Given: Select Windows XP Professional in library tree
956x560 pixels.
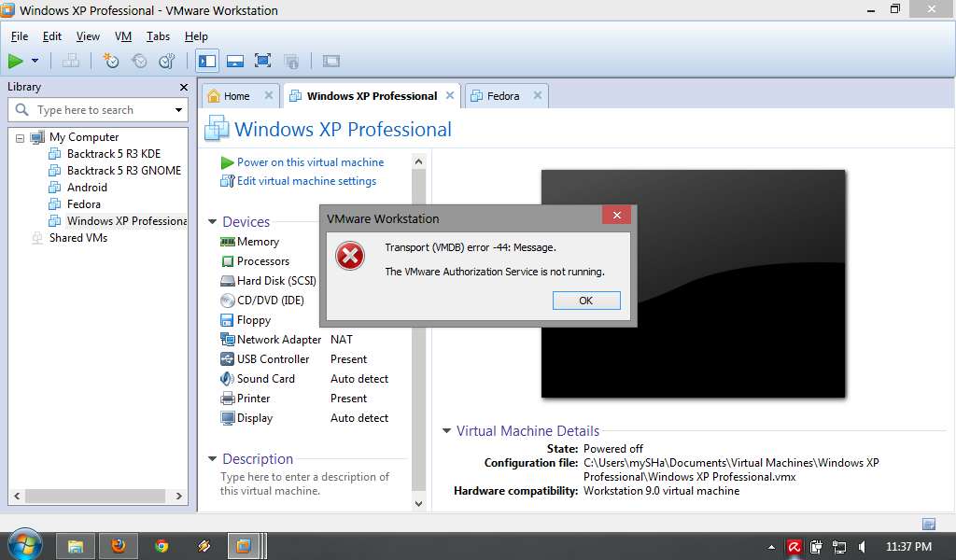Looking at the screenshot, I should tap(126, 221).
